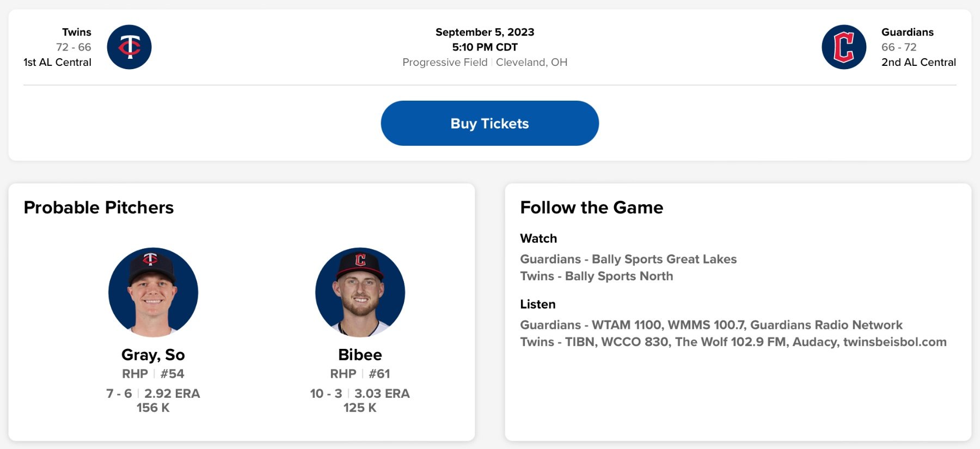This screenshot has width=980, height=449.
Task: Select the Guardians team name
Action: pos(907,32)
